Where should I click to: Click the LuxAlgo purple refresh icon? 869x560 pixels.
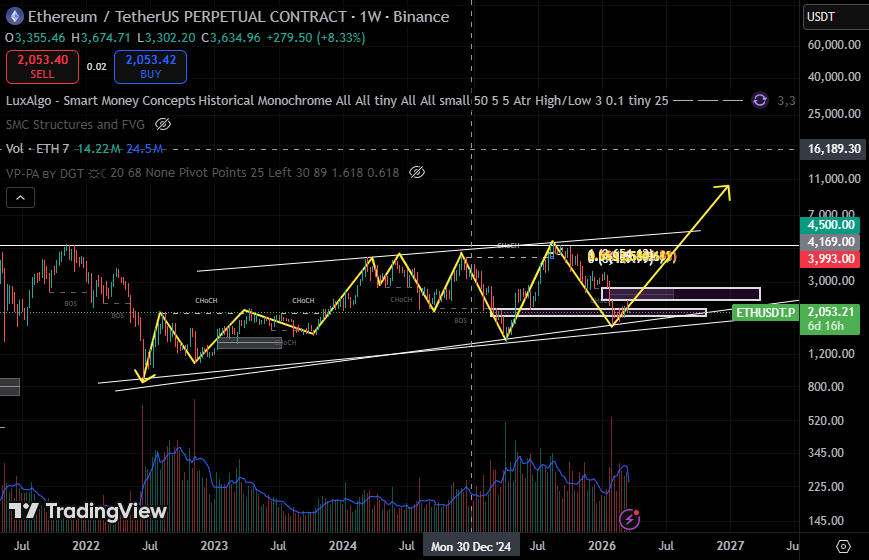(x=759, y=100)
